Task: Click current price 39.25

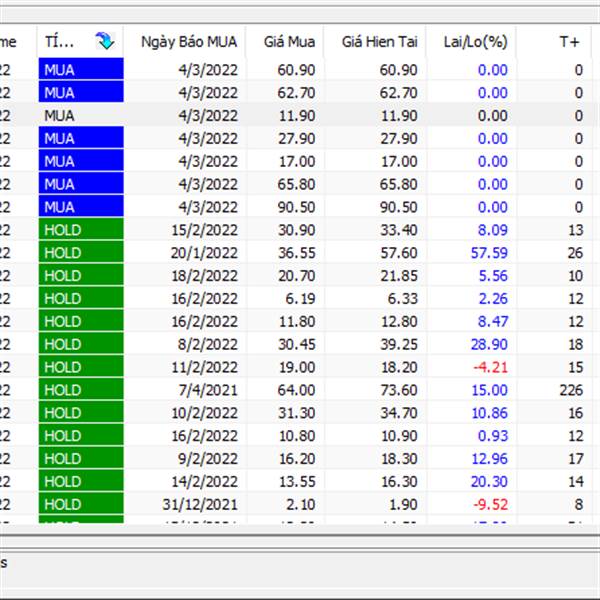Action: (399, 344)
